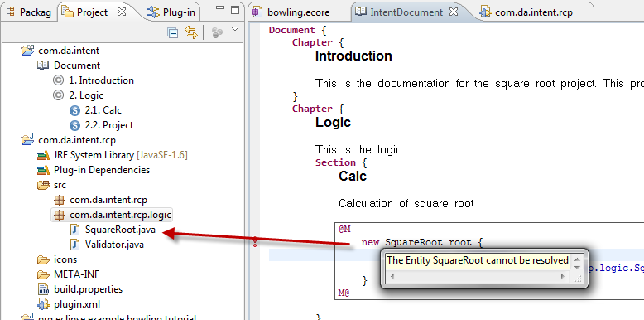Close the IntentDocument editor tab
Screen dimensions: 644x320
coord(454,12)
